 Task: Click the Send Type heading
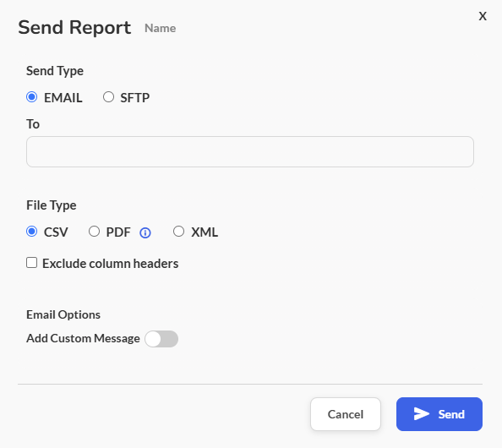55,71
